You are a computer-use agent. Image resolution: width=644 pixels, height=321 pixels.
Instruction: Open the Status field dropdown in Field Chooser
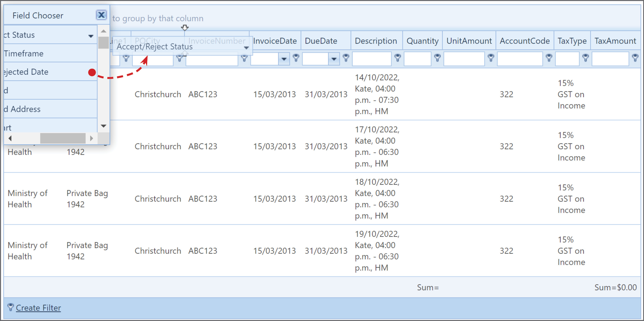coord(91,36)
